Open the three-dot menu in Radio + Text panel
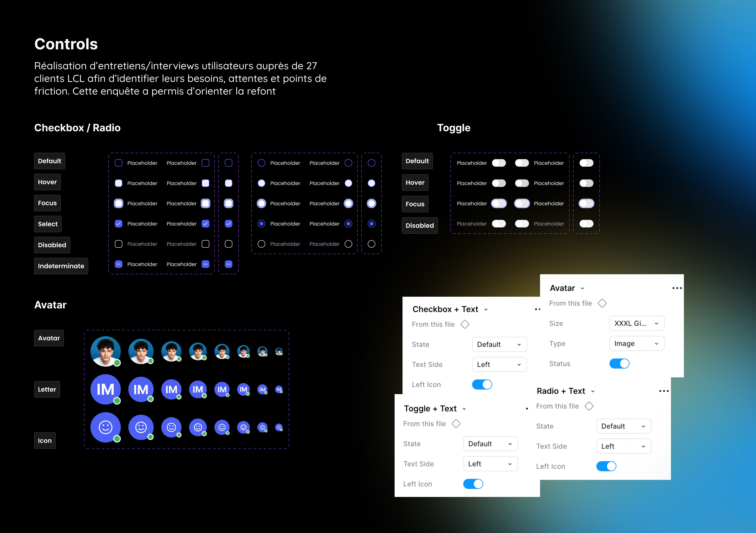The width and height of the screenshot is (756, 533). (x=664, y=391)
